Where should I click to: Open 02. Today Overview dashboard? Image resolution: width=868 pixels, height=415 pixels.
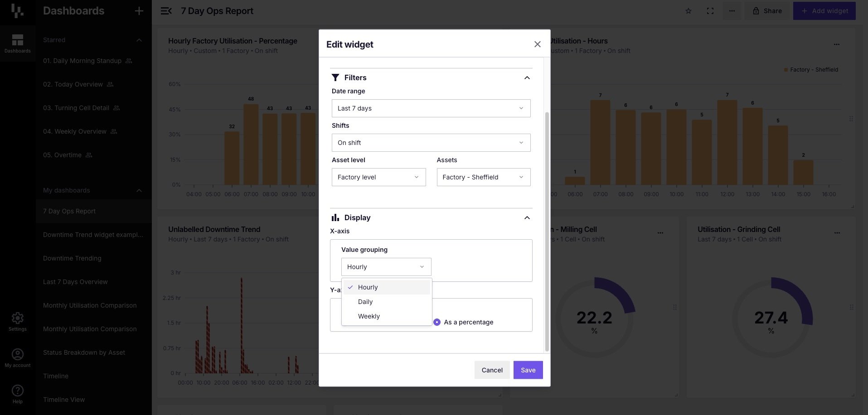73,84
